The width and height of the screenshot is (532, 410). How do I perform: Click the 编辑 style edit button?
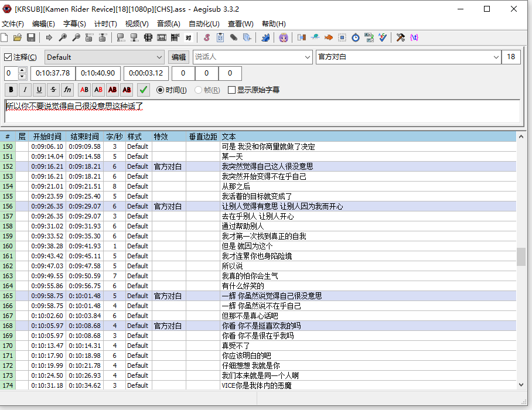[x=179, y=57]
